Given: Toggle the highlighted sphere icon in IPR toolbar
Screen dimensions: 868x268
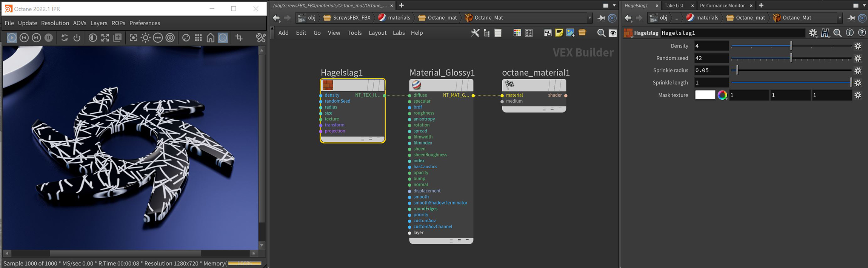Looking at the screenshot, I should click(x=223, y=38).
